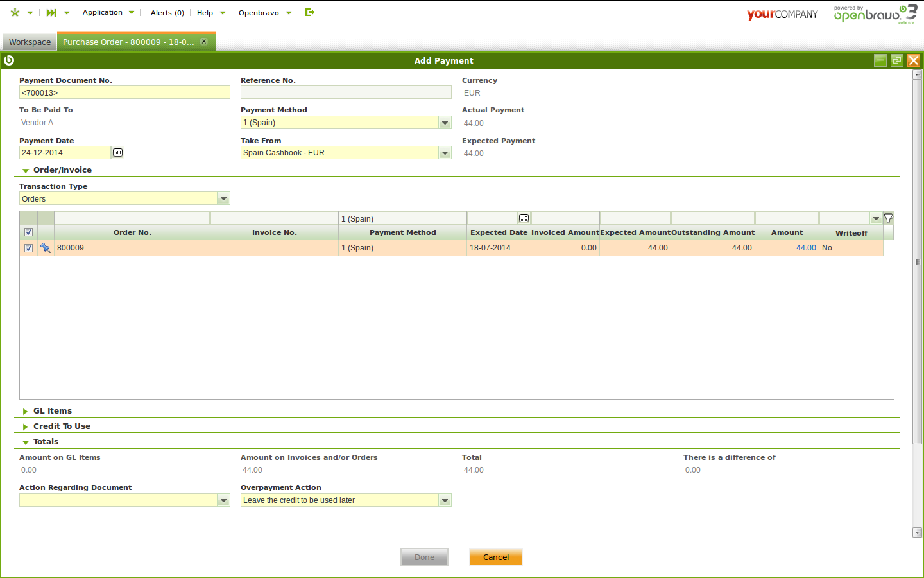The image size is (924, 578).
Task: Expand the Credit To Use section
Action: [61, 426]
